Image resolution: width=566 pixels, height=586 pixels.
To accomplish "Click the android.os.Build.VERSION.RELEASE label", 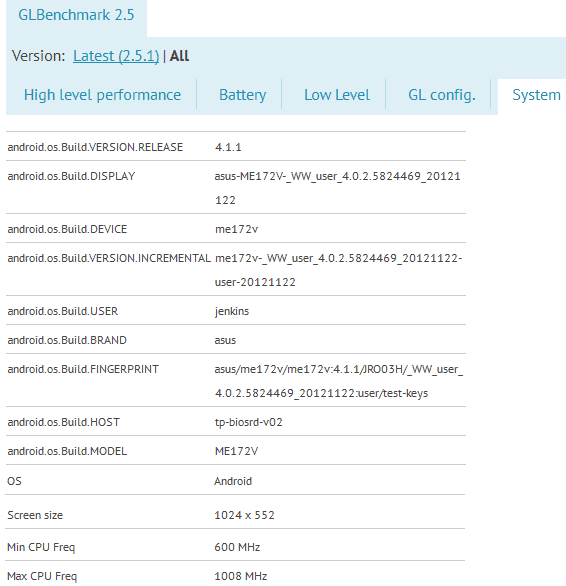I will pyautogui.click(x=95, y=147).
